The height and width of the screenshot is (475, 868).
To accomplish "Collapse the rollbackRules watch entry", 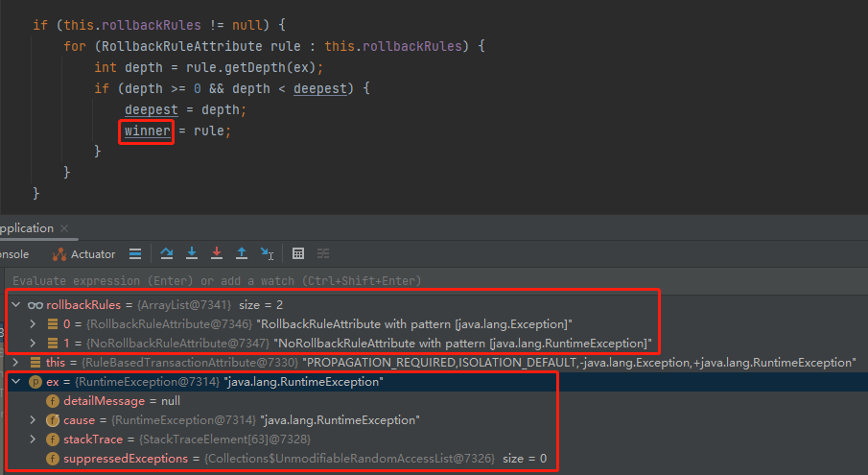I will pos(16,304).
